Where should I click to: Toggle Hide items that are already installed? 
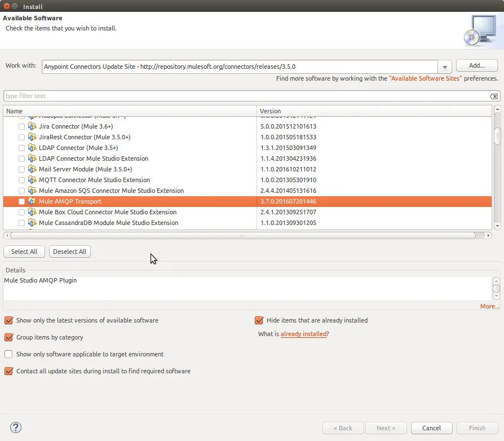(259, 320)
